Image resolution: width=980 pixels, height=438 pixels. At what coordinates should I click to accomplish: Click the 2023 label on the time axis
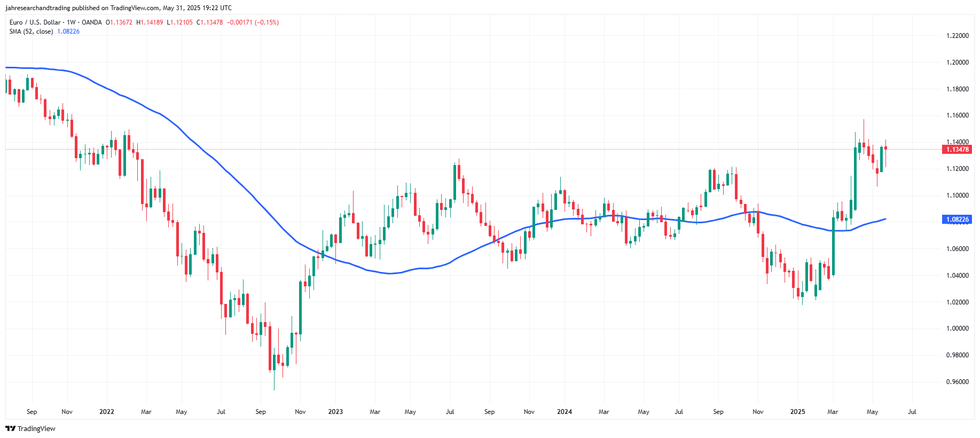[335, 412]
